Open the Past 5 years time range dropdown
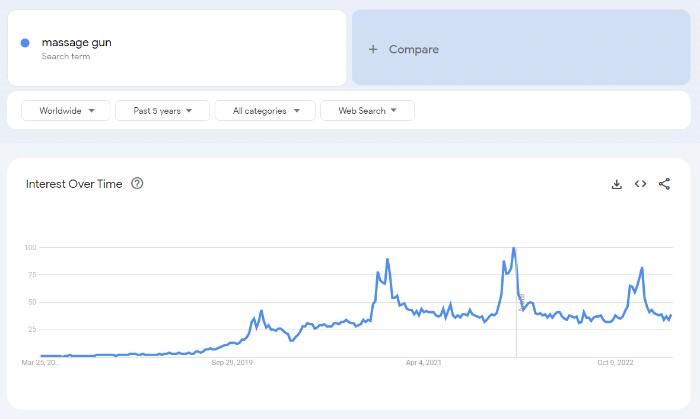This screenshot has height=419, width=700. [162, 111]
